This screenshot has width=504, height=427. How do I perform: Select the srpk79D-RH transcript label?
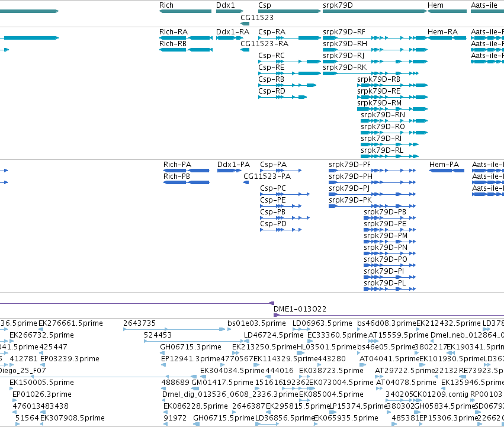click(x=345, y=44)
